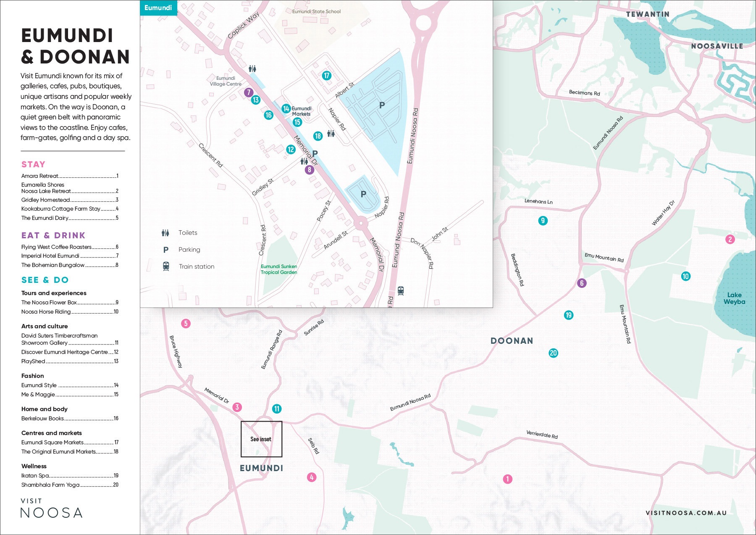Click toilets icon next to marker 18
Screen dimensions: 756x535
[331, 134]
